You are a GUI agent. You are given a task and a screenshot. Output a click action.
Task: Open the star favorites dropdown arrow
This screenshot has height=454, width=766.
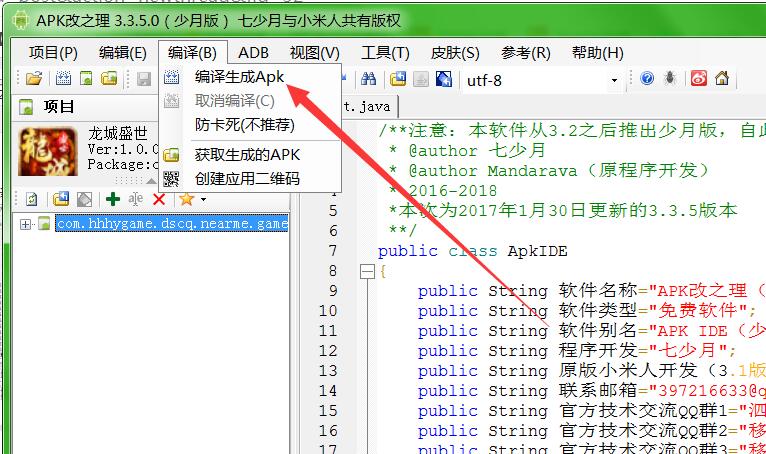(x=203, y=200)
